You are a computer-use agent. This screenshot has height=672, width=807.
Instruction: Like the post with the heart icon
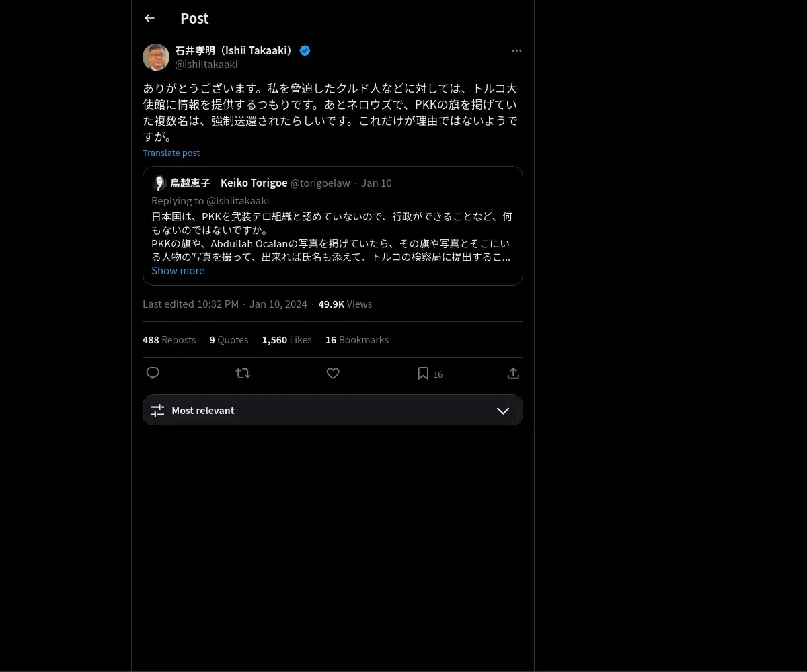(x=333, y=373)
